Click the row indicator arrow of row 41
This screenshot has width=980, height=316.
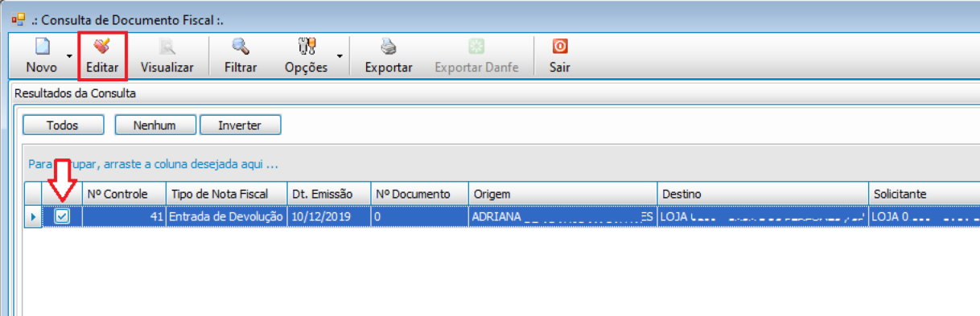(x=33, y=217)
